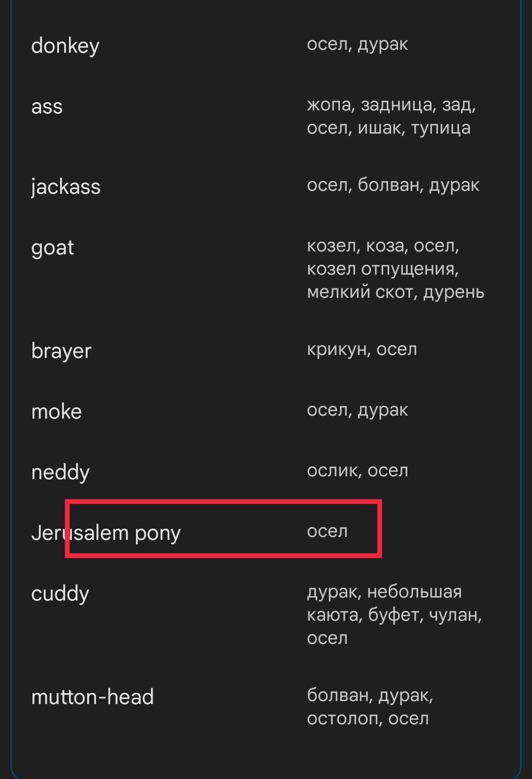
Task: Open the "Jerusalem pony" entry
Action: (106, 533)
